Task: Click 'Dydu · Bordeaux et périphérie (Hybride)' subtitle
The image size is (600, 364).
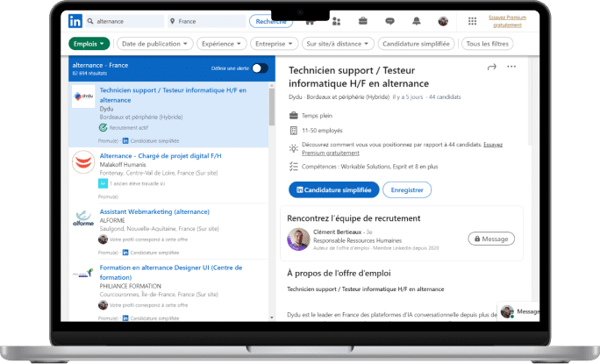Action: tap(339, 97)
